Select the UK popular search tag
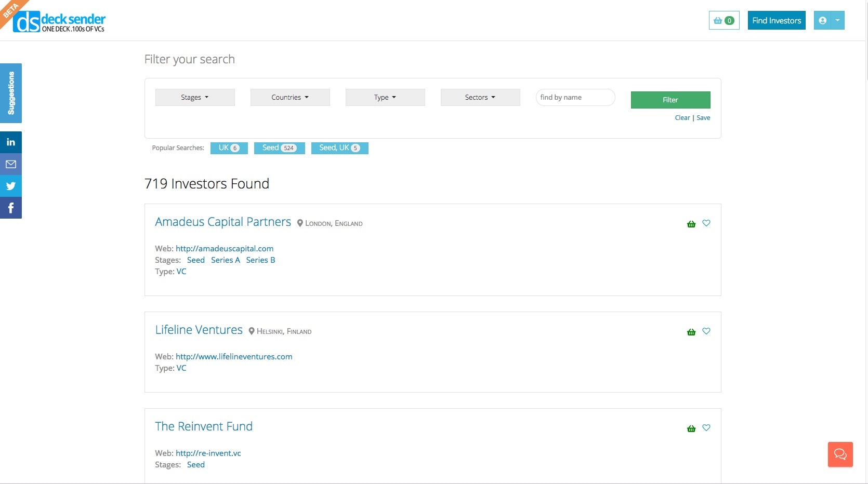The width and height of the screenshot is (868, 484). click(x=229, y=148)
